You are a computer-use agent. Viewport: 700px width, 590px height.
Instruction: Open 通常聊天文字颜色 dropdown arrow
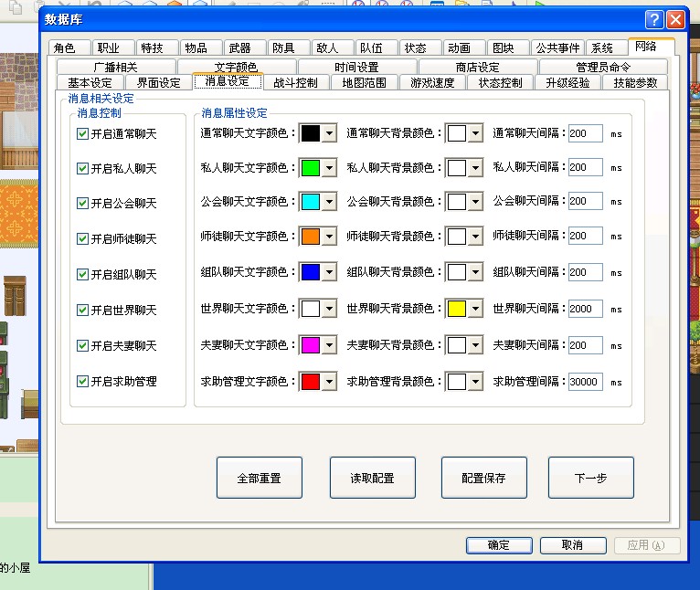(330, 133)
